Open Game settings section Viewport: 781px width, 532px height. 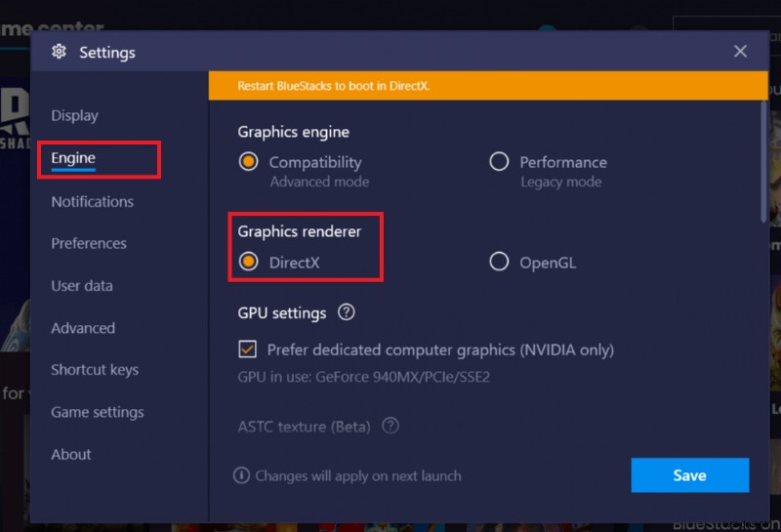pos(98,412)
